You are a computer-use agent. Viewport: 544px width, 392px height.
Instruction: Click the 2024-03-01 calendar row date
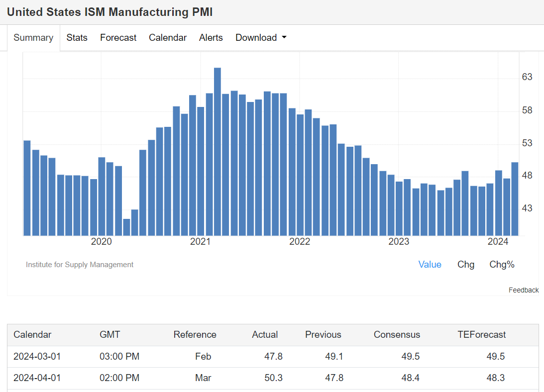point(37,357)
